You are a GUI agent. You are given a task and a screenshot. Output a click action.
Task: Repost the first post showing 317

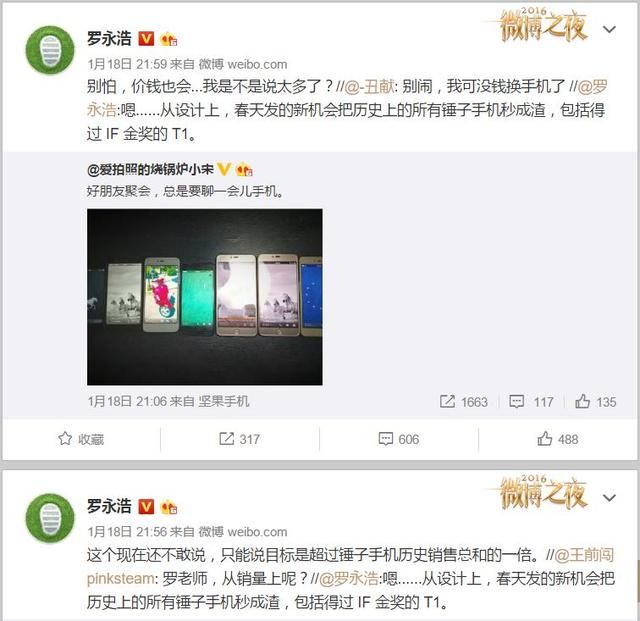click(x=240, y=439)
